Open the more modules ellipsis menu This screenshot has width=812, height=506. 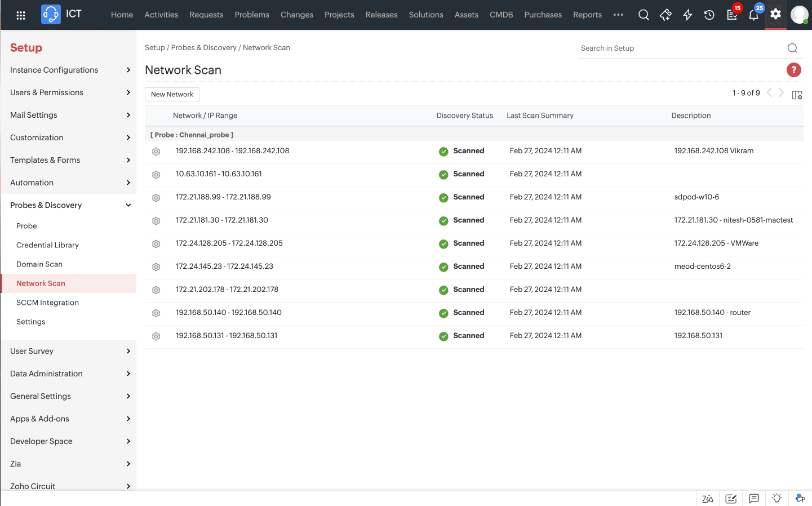tap(618, 15)
